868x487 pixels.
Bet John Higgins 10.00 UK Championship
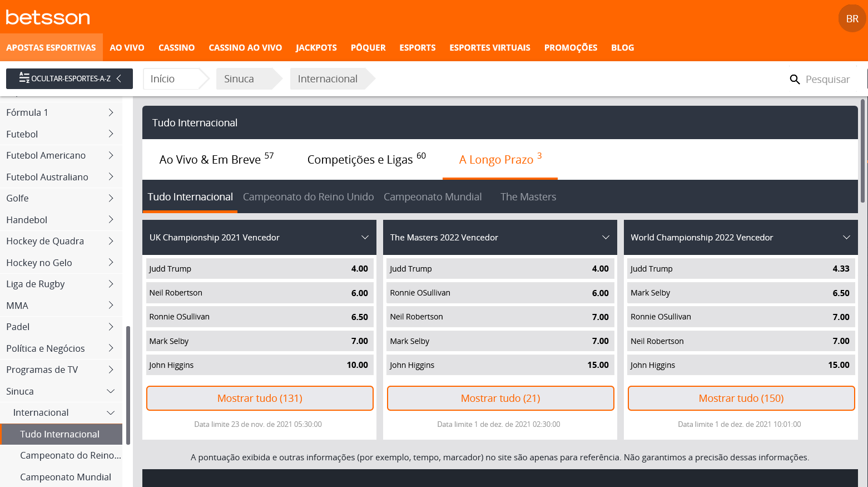pyautogui.click(x=260, y=365)
